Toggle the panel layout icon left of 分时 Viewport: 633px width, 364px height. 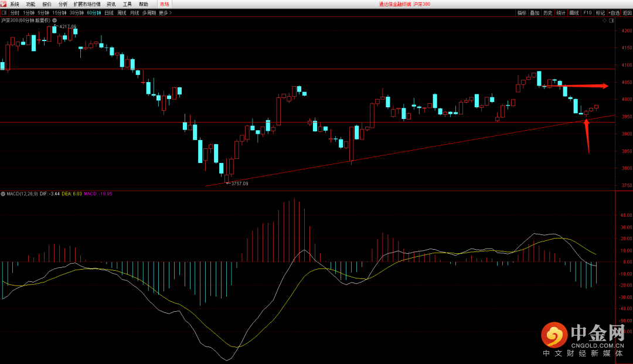[5, 12]
